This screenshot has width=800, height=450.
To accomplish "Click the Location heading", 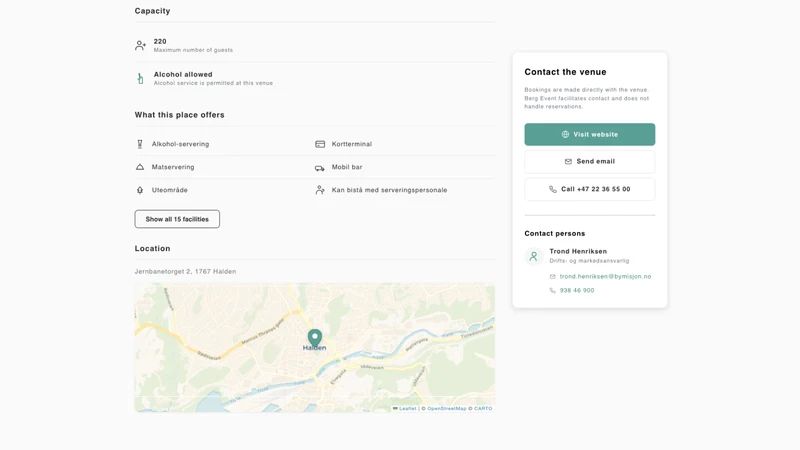I will click(x=153, y=248).
